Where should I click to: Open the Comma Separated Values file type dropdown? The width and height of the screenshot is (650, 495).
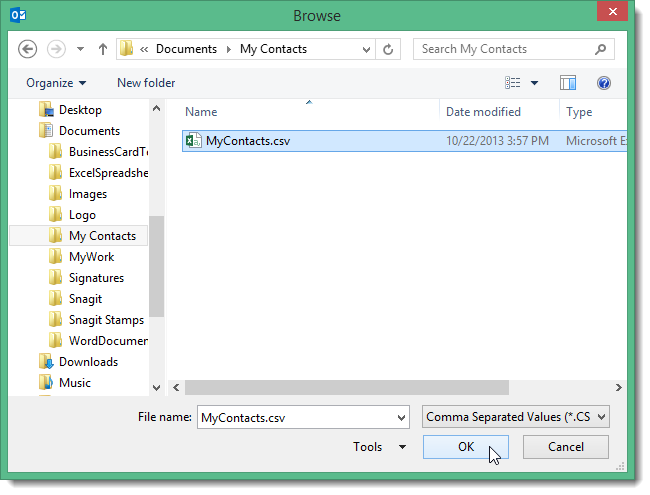click(516, 417)
